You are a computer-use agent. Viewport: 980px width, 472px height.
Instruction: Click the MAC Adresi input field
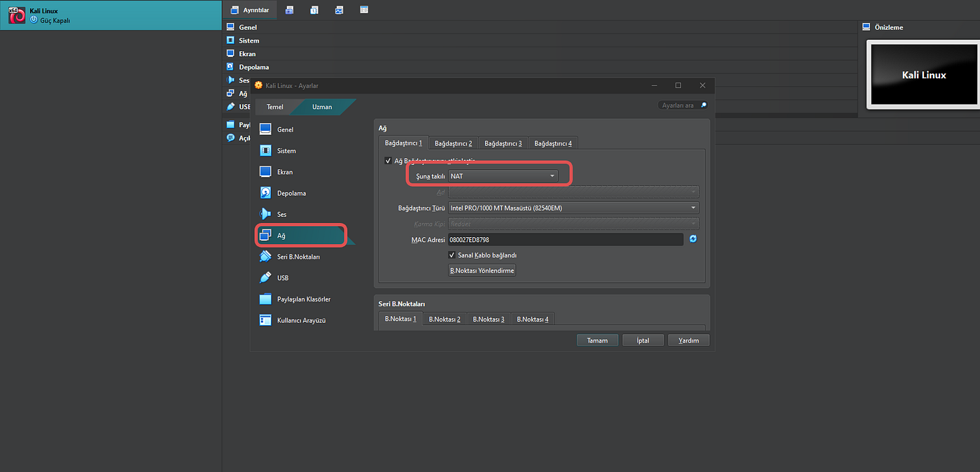coord(566,239)
